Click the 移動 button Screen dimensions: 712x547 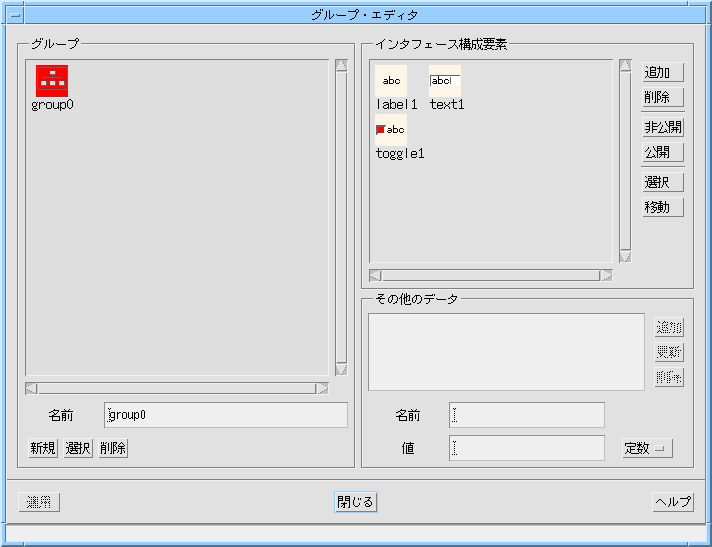pos(663,207)
